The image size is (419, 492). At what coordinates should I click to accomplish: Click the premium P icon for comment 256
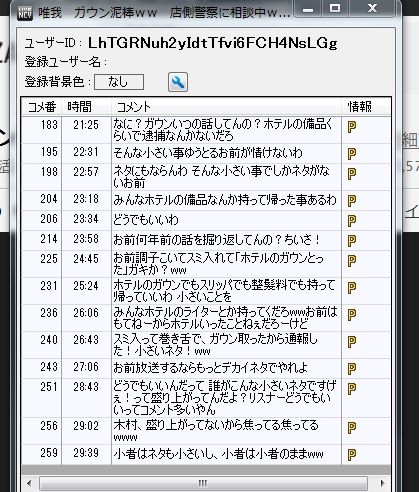[352, 427]
